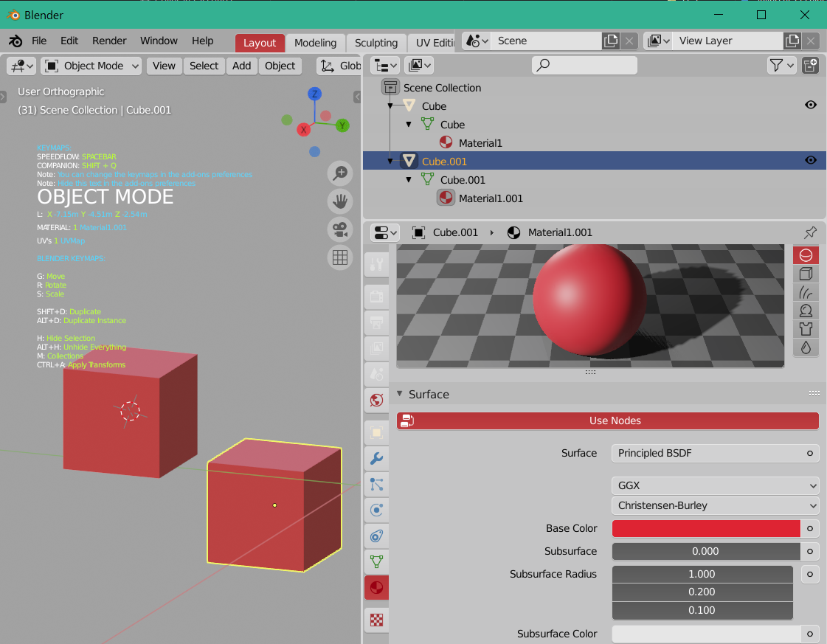Open Output properties printer tab
The image size is (827, 644).
click(376, 322)
